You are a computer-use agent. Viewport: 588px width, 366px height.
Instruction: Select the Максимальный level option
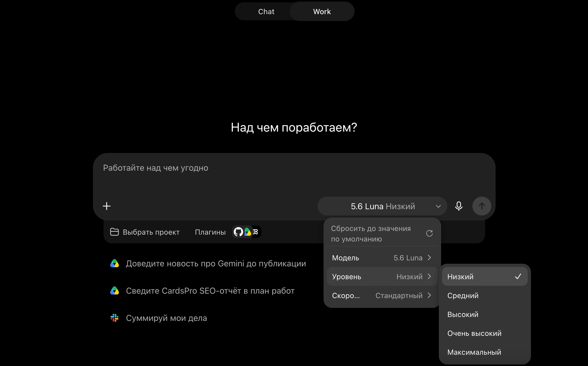(484, 352)
